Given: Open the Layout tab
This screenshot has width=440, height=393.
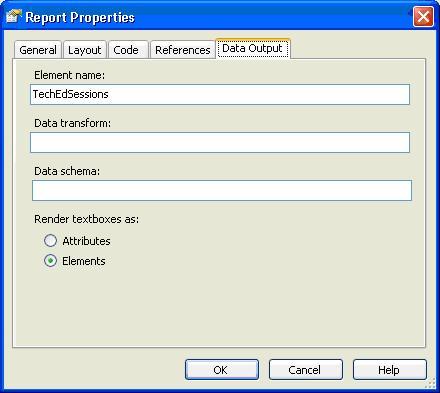Looking at the screenshot, I should tap(85, 50).
